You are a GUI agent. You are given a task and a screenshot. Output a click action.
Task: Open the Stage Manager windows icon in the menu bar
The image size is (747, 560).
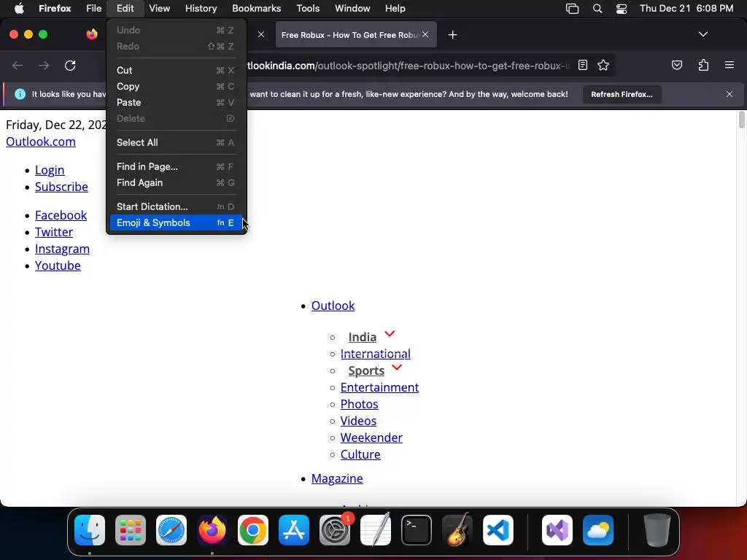[x=572, y=9]
